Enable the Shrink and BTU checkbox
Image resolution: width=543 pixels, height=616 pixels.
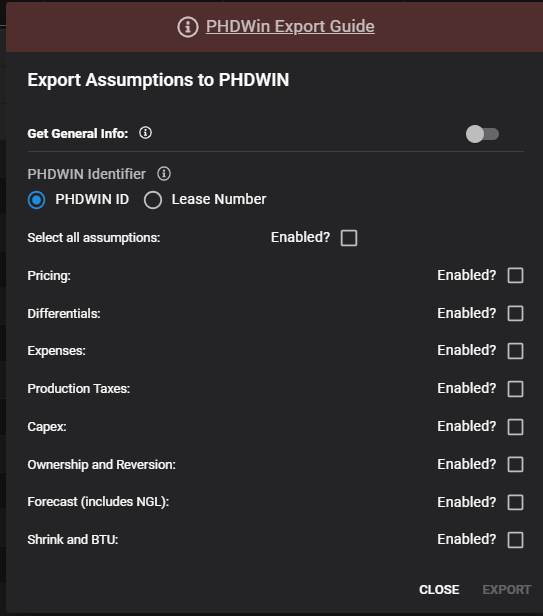515,540
